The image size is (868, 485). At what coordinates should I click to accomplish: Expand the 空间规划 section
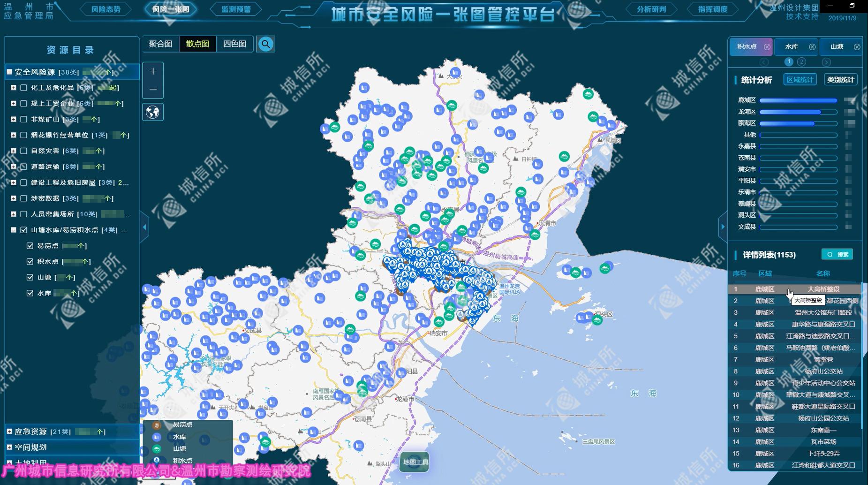click(x=9, y=447)
